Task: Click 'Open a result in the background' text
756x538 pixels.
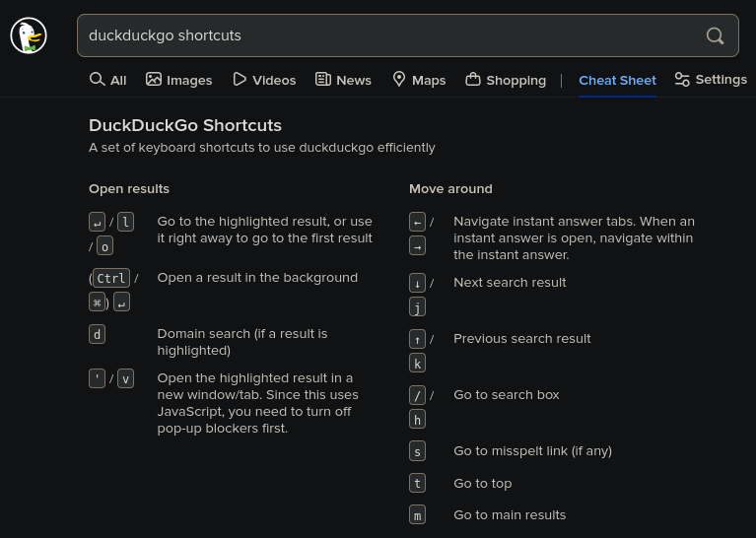Action: (257, 278)
